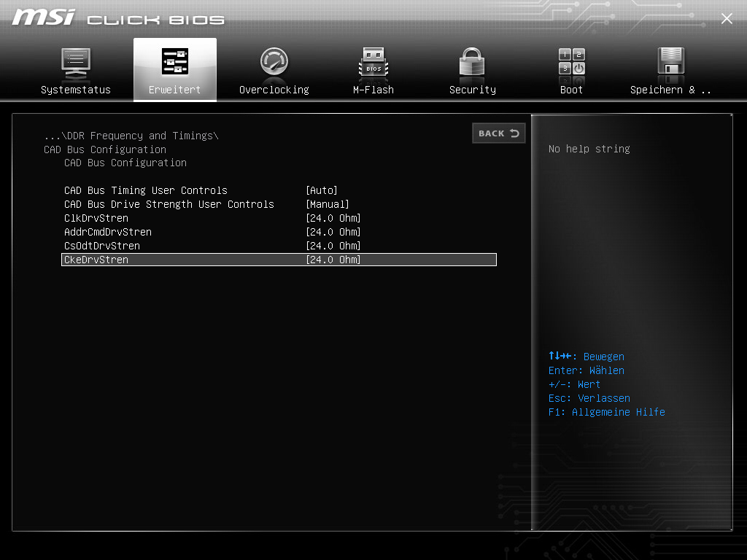
Task: Click the '+/-: Wert' hint
Action: pyautogui.click(x=574, y=384)
